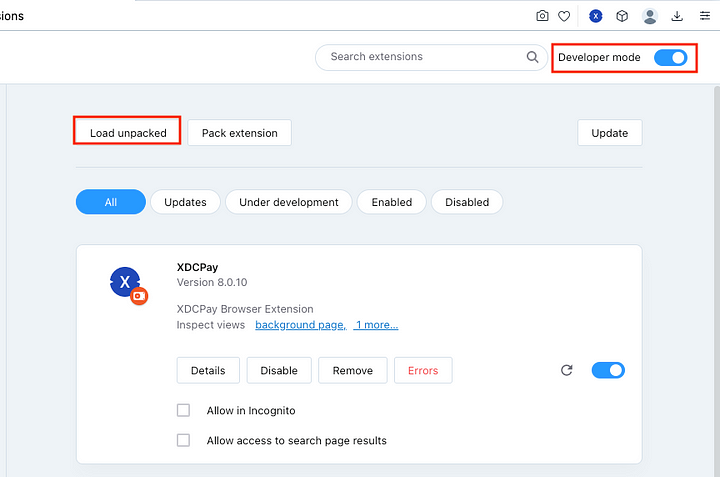Screen dimensions: 720x477
Task: Click the user profile avatar icon
Action: pyautogui.click(x=650, y=16)
